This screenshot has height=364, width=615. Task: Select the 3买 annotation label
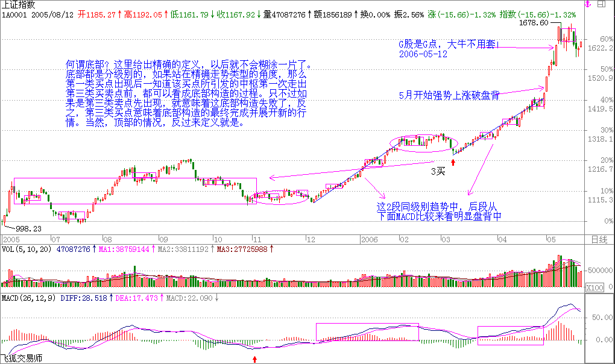(438, 172)
